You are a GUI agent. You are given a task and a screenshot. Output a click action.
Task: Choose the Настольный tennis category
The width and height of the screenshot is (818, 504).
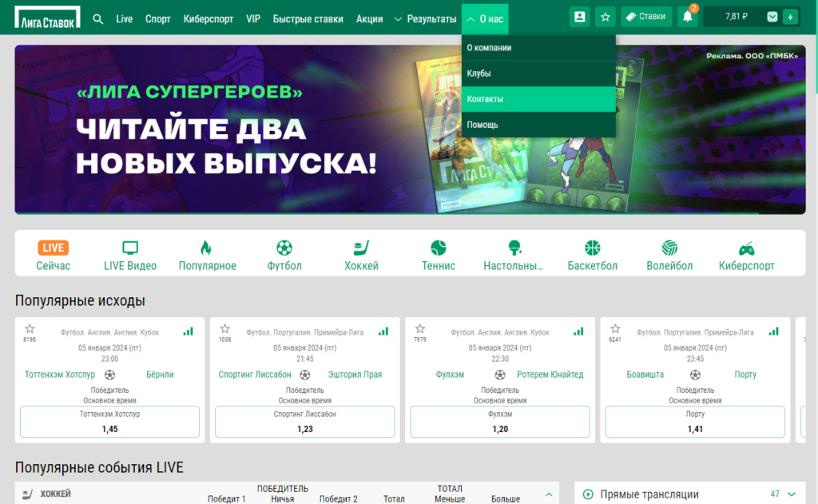pos(514,255)
